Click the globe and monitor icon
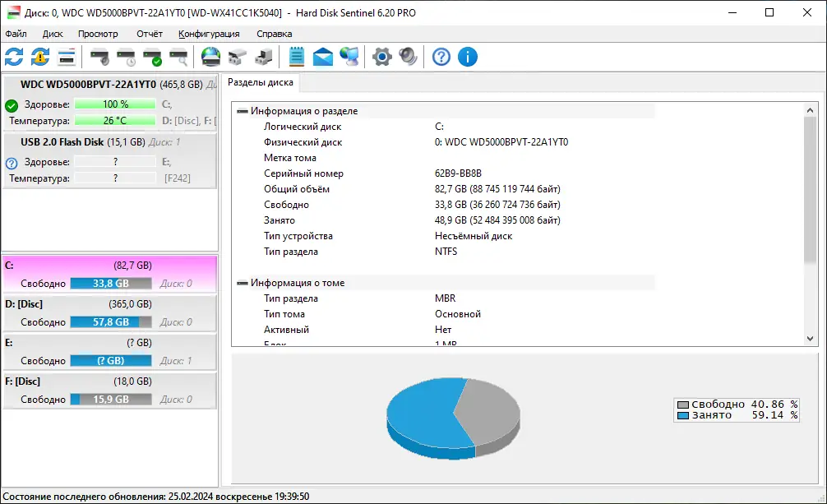 pos(349,57)
